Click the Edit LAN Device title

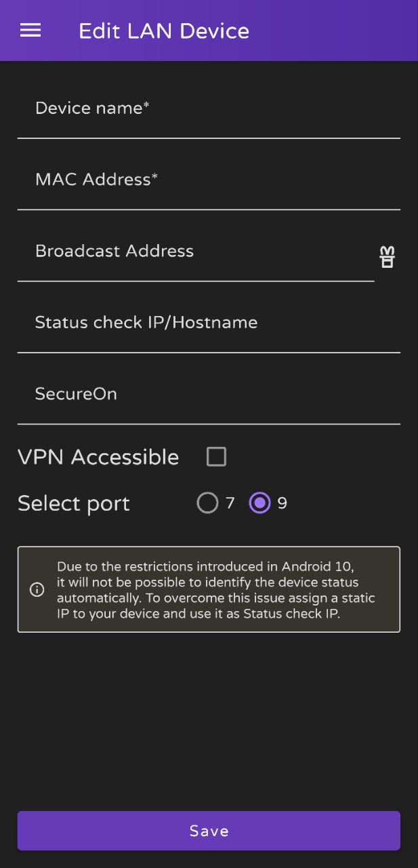click(x=164, y=31)
